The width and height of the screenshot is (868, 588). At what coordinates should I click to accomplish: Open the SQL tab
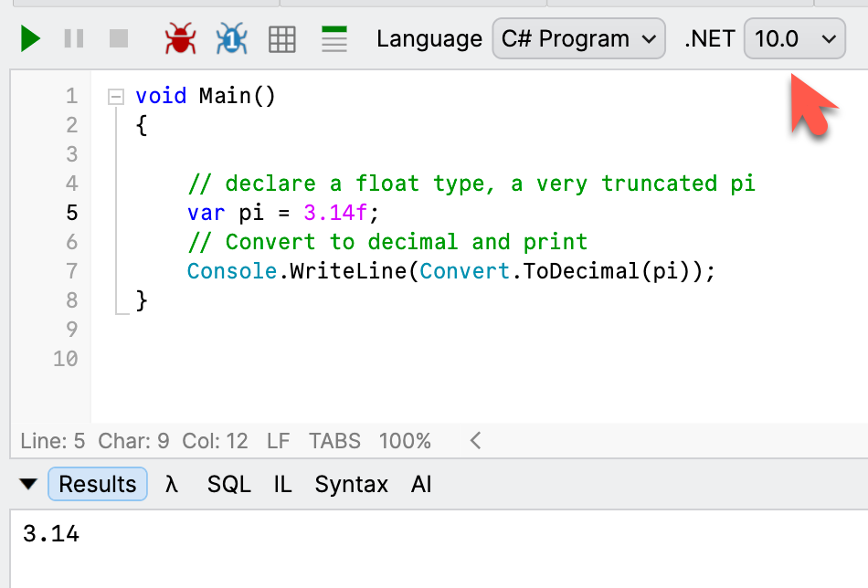pos(228,484)
